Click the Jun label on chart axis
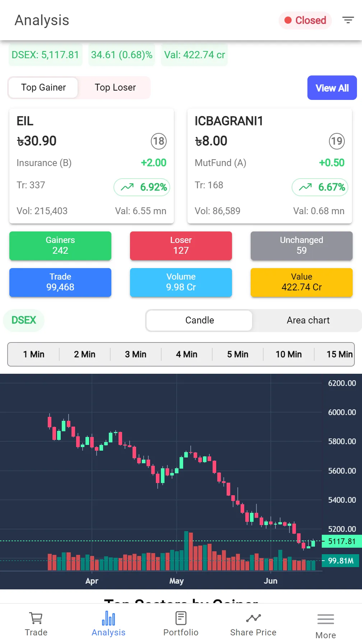This screenshot has width=362, height=644. tap(270, 581)
